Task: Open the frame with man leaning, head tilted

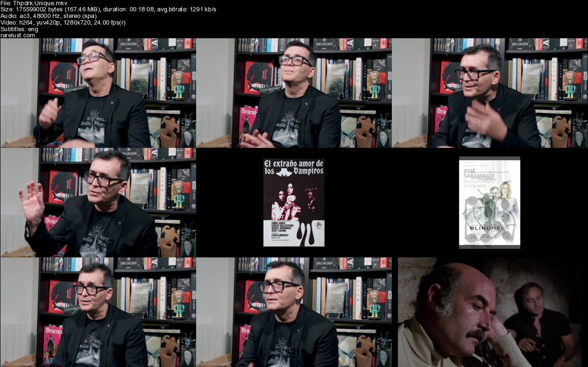Action: [489, 93]
